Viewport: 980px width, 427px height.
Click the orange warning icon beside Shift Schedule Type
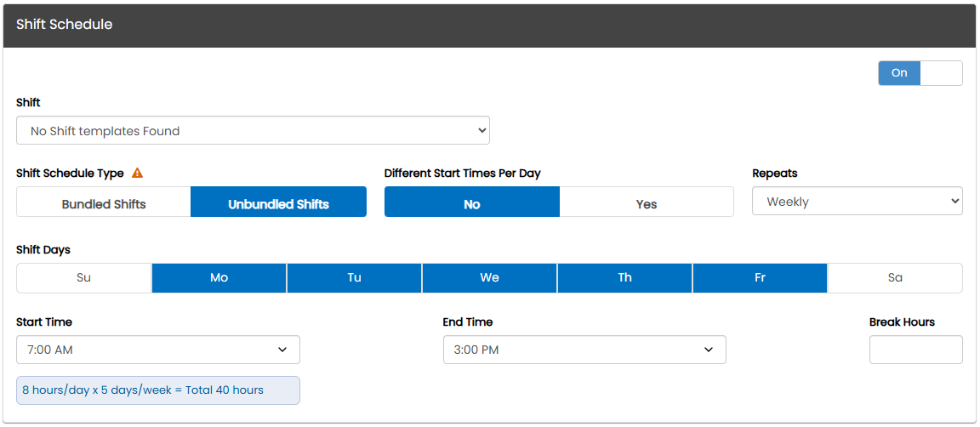[138, 174]
